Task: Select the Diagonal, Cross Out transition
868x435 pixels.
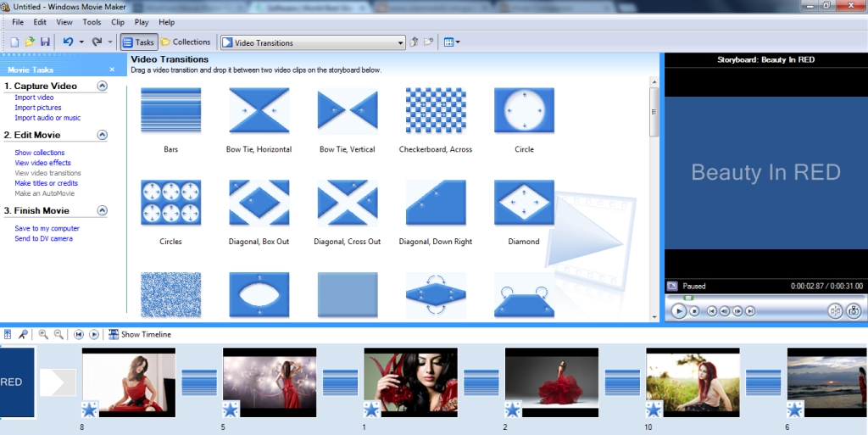Action: pos(348,203)
